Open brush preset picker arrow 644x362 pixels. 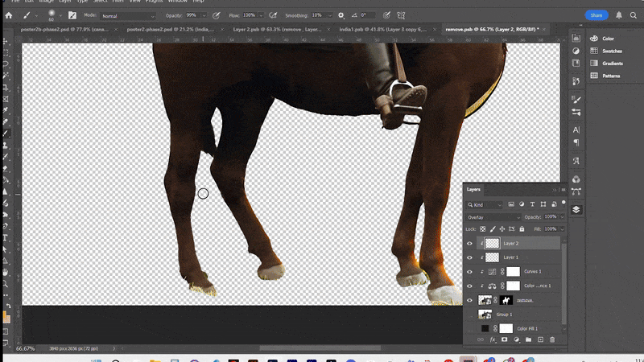60,15
